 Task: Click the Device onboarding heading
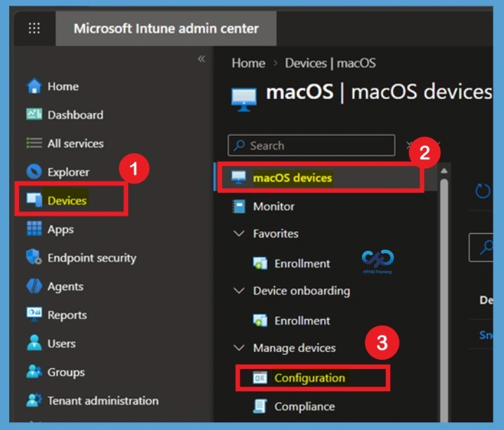[302, 291]
